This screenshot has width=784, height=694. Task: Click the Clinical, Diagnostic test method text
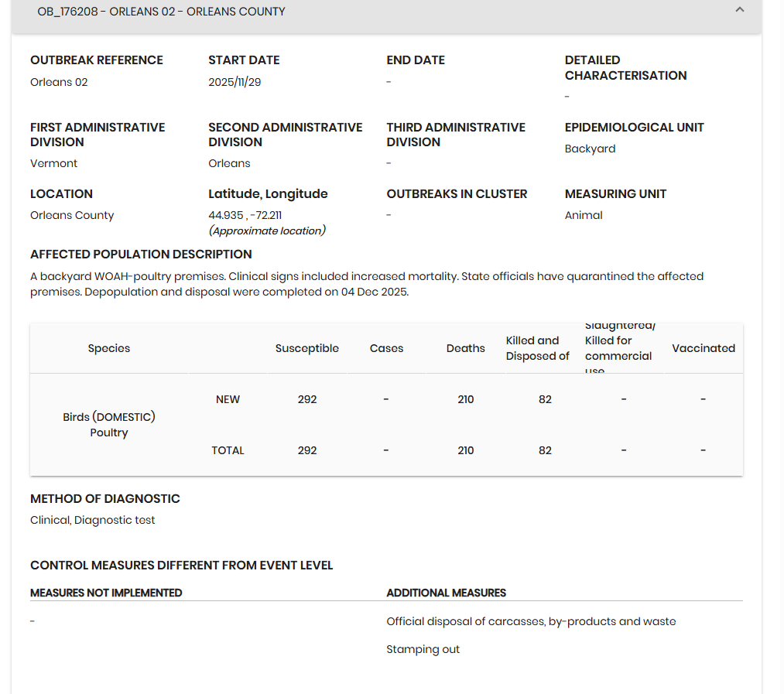(x=93, y=521)
